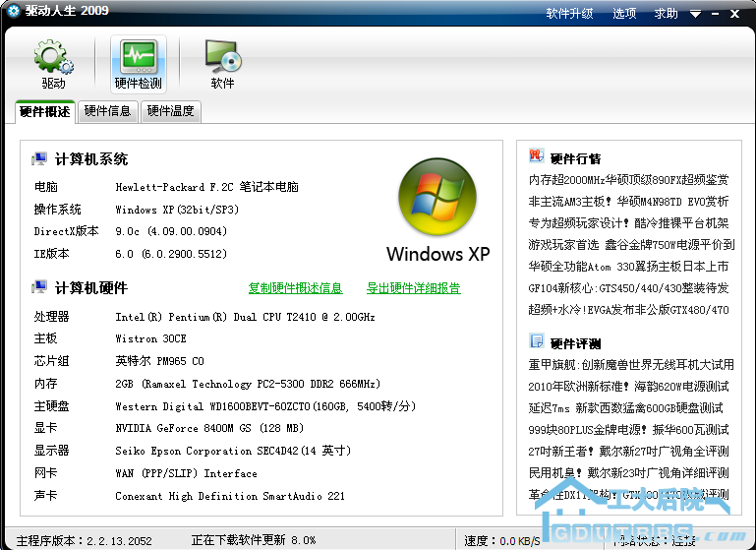Switch to the 硬件温度 tab
756x550 pixels.
[170, 111]
